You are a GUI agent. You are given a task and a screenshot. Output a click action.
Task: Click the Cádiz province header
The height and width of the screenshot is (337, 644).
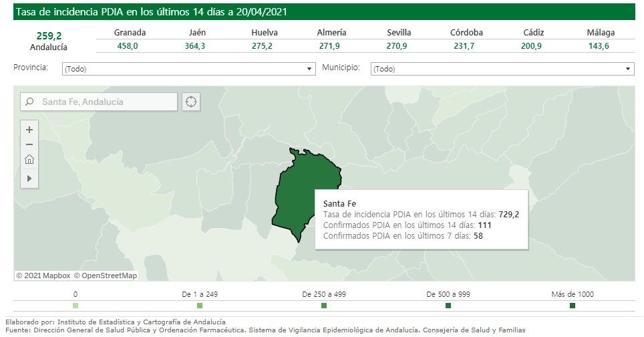click(x=534, y=33)
